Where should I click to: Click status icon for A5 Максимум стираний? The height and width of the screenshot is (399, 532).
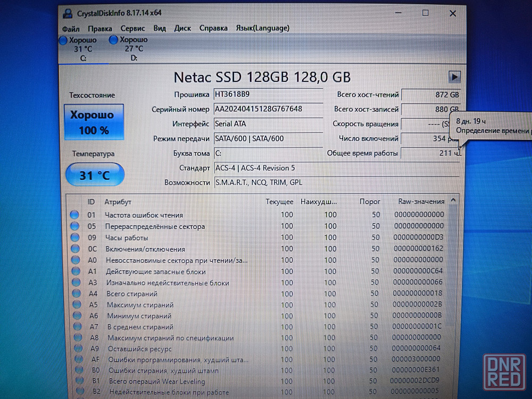77,305
